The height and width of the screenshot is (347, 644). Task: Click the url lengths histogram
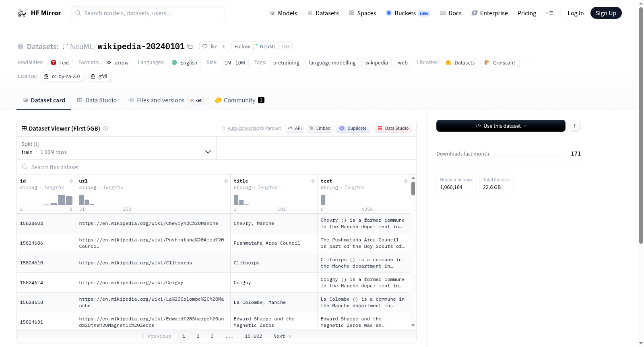click(x=105, y=199)
